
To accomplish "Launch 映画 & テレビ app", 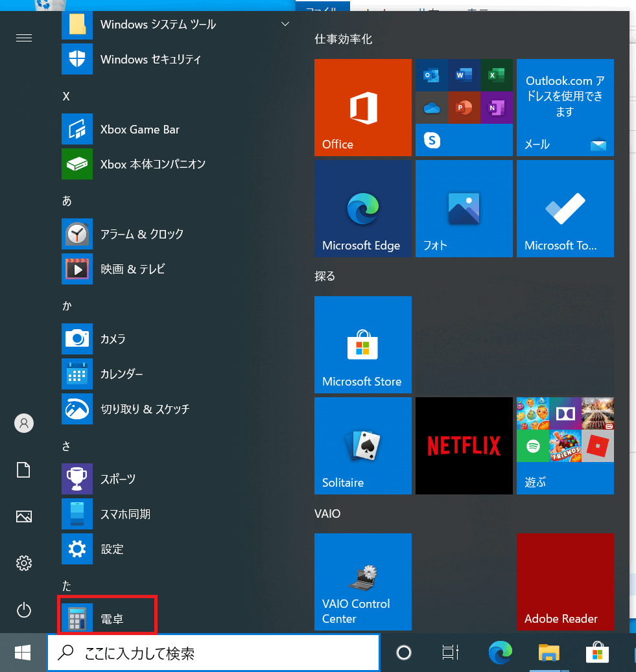I will pos(176,269).
